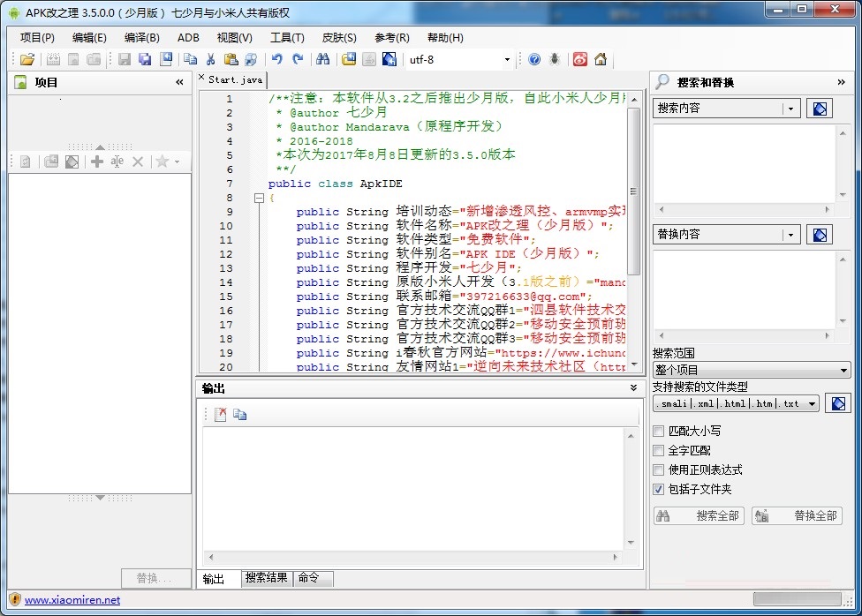Screen dimensions: 862x616
Task: Open the www.xiaomiren.net link
Action: coord(72,600)
